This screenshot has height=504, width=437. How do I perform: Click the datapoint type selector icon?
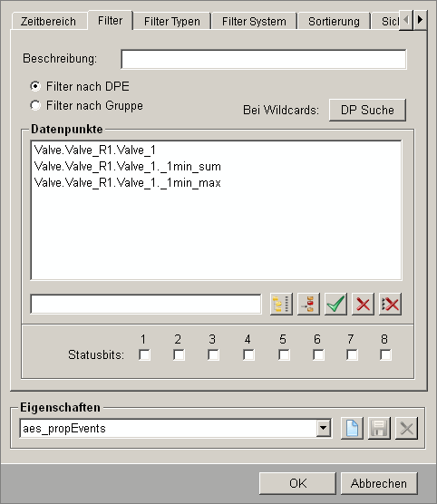(308, 304)
